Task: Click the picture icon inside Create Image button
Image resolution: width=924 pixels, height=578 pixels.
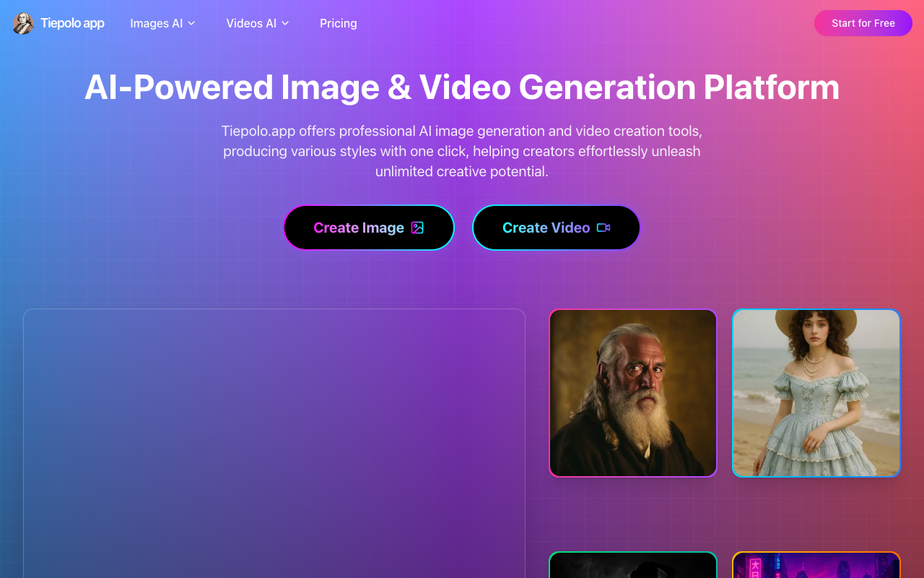Action: (417, 228)
